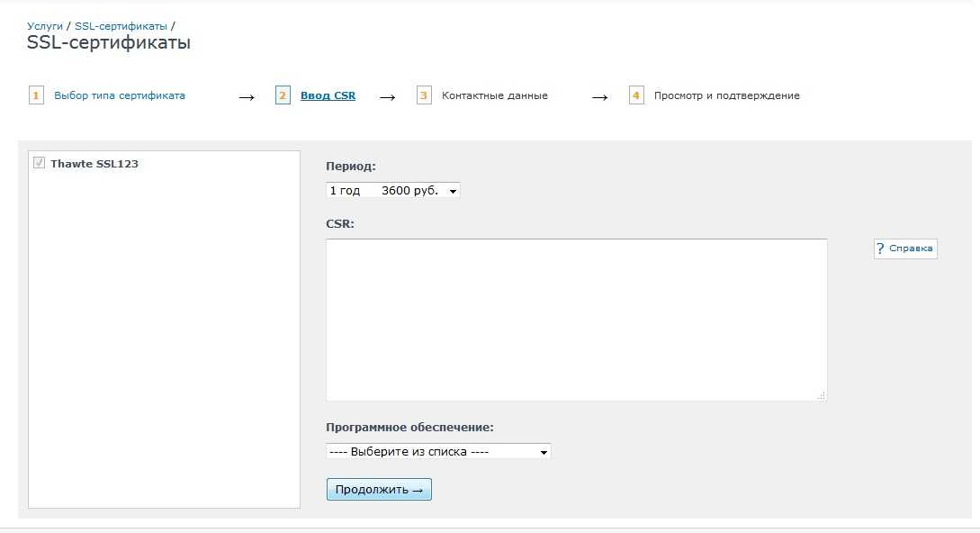Viewport: 980px width, 533px height.
Task: Click the Период label
Action: click(x=351, y=167)
